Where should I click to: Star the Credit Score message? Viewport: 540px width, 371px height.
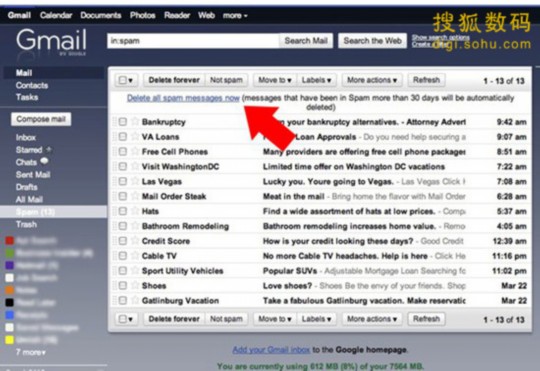coord(135,240)
